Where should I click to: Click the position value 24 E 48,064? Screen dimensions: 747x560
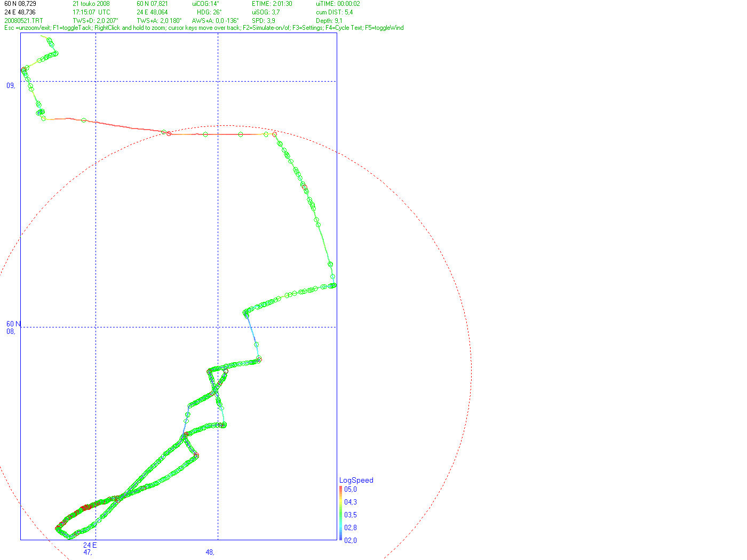[152, 12]
